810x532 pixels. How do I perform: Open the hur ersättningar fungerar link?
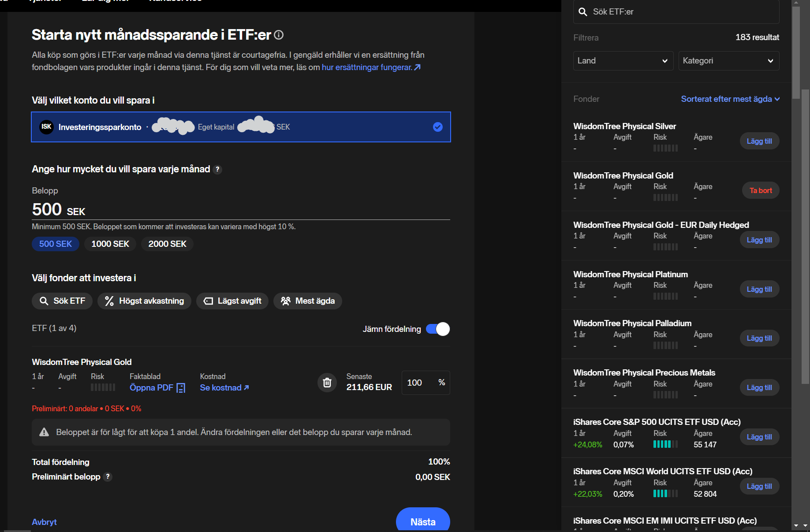(371, 67)
